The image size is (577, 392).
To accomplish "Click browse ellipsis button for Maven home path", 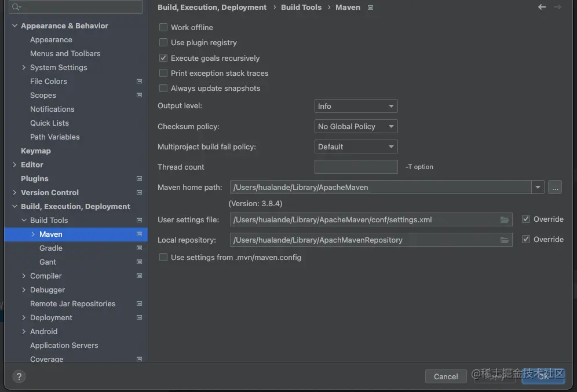I will tap(555, 187).
